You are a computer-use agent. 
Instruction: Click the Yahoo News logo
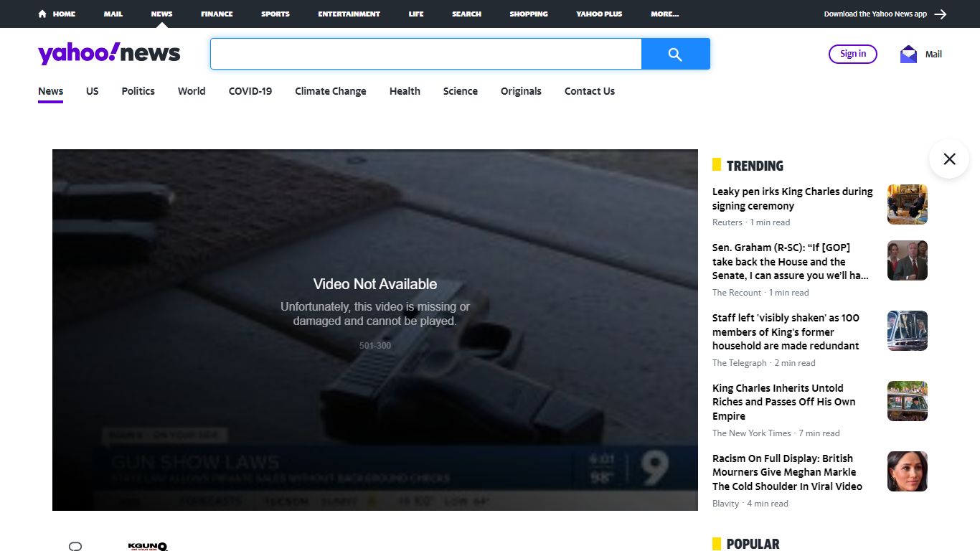point(109,54)
